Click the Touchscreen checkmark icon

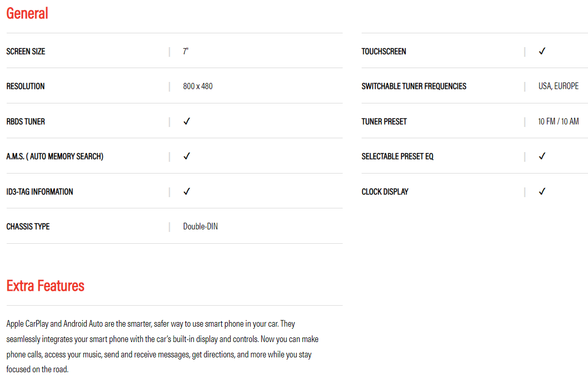[x=542, y=51]
